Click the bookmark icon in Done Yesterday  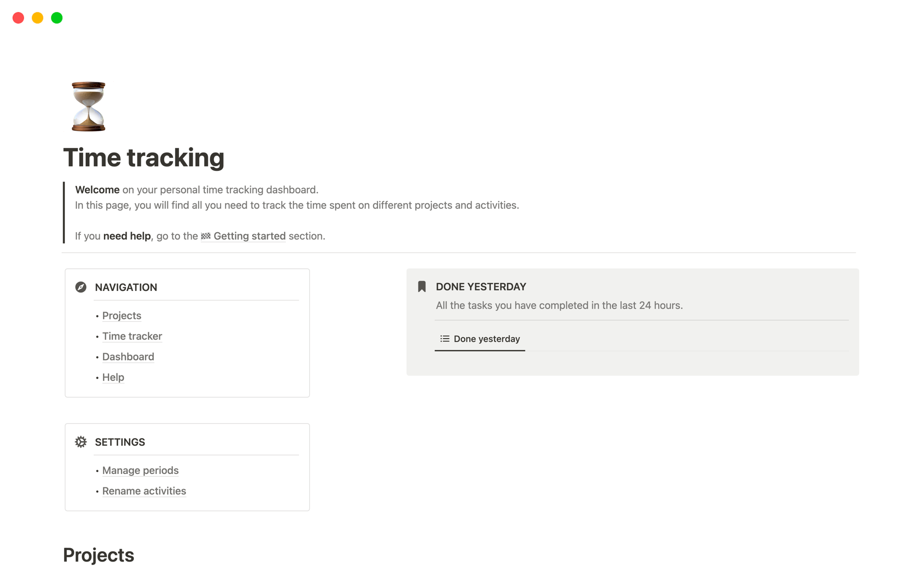(x=421, y=286)
